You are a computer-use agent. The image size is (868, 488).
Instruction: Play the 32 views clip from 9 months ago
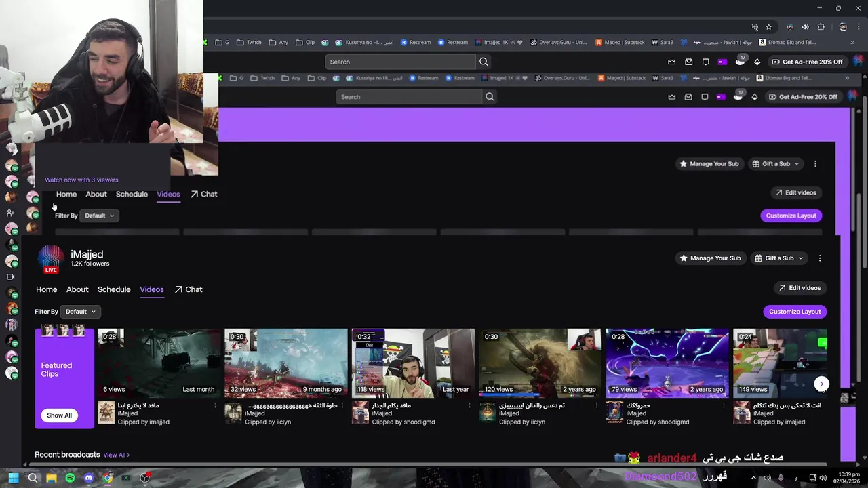point(285,363)
